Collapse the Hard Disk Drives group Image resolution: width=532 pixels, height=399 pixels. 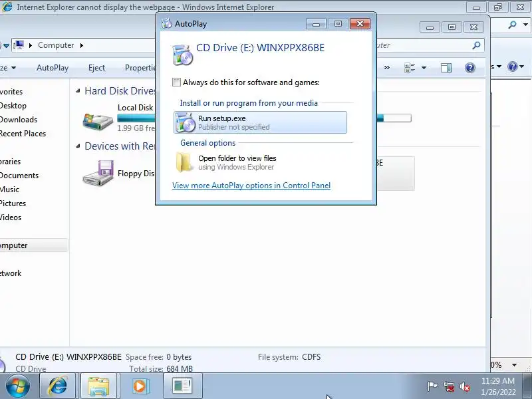coord(78,90)
